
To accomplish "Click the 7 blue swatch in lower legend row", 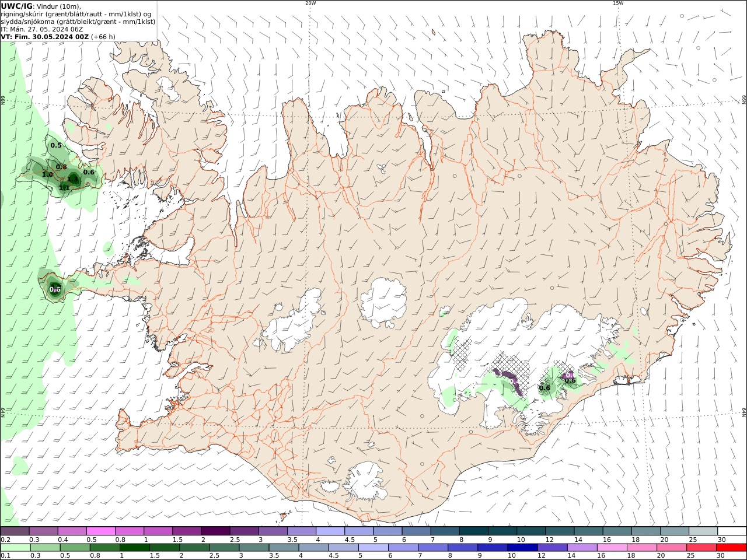I will (433, 548).
